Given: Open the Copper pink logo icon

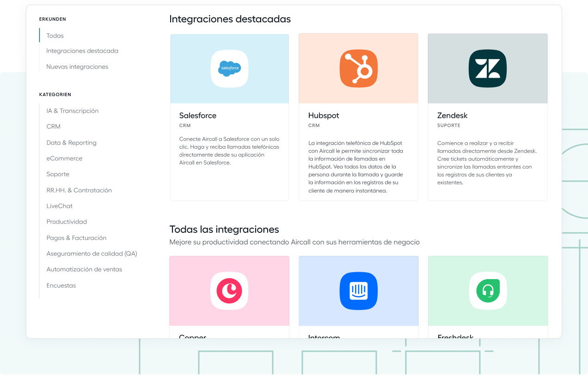Looking at the screenshot, I should tap(229, 291).
